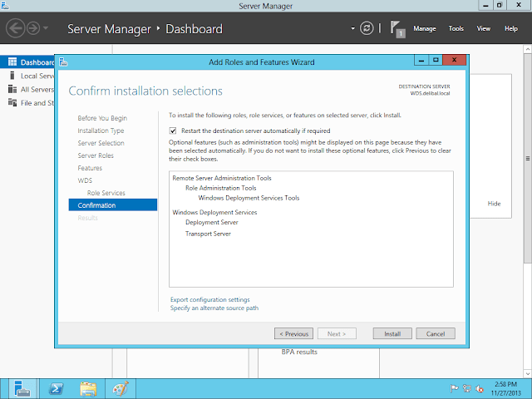This screenshot has height=399, width=532.
Task: Open the notifications flag icon
Action: tap(397, 29)
